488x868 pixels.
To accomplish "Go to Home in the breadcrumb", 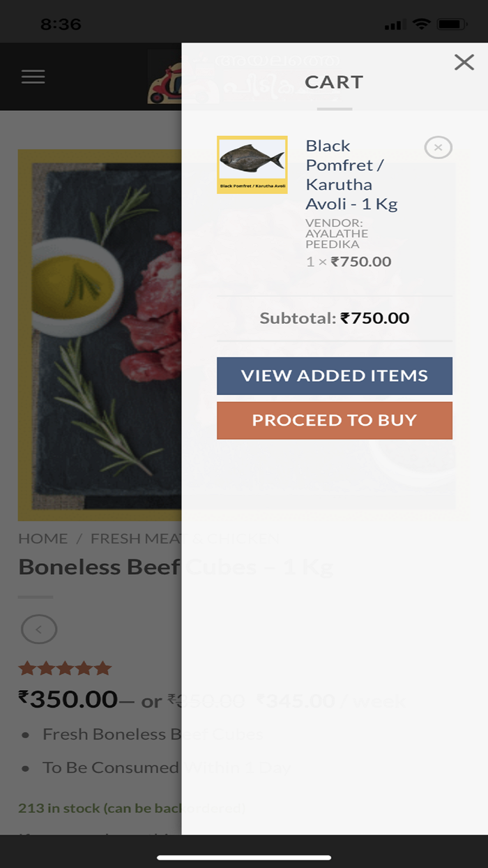I will click(43, 539).
